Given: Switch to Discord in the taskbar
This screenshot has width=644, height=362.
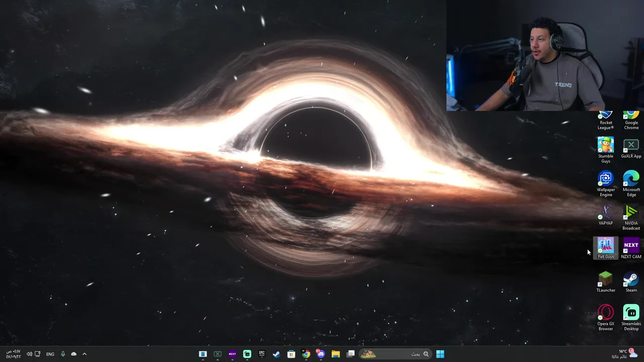Looking at the screenshot, I should pos(320,354).
